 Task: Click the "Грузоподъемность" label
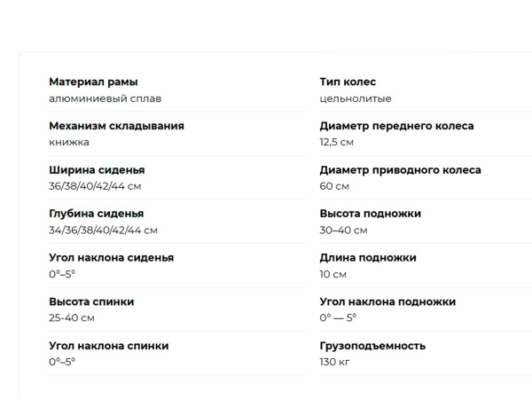pyautogui.click(x=372, y=346)
